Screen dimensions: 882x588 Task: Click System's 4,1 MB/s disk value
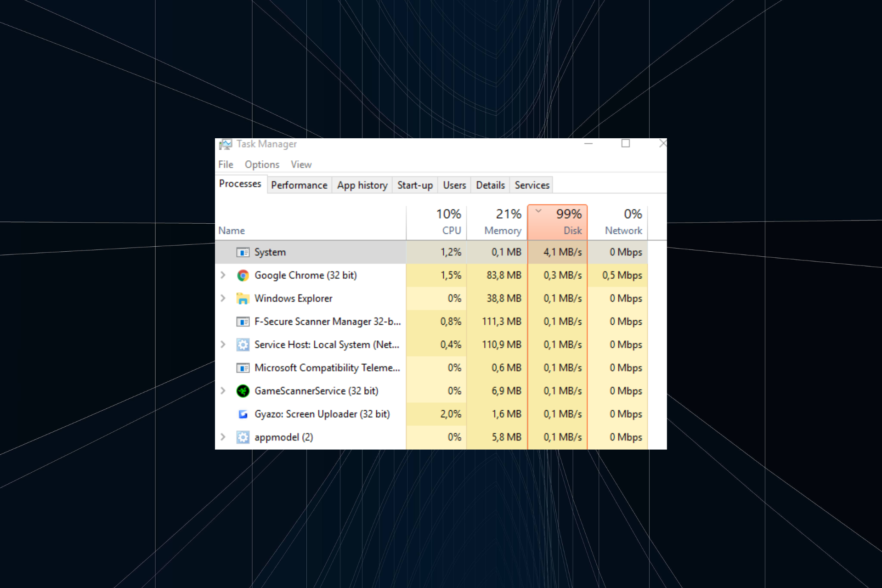[563, 252]
